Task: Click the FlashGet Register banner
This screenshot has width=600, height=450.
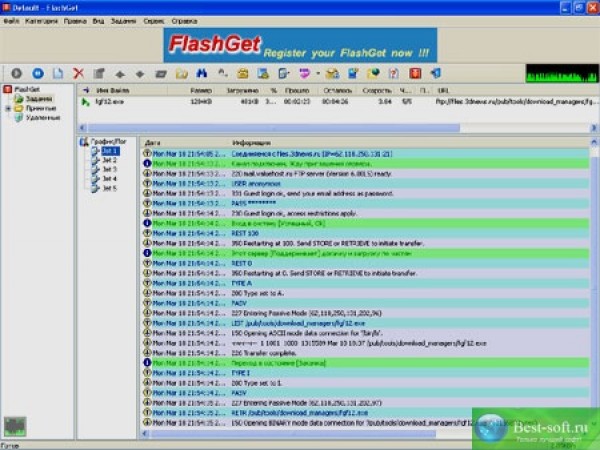Action: (300, 45)
